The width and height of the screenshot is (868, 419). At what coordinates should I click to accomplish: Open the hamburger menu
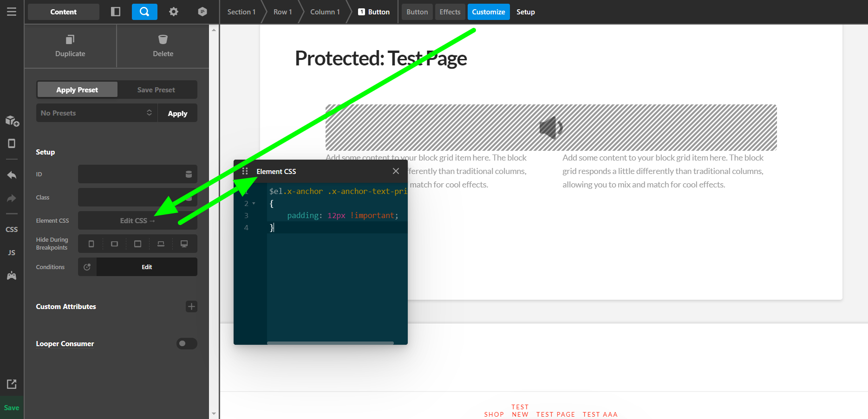(12, 12)
